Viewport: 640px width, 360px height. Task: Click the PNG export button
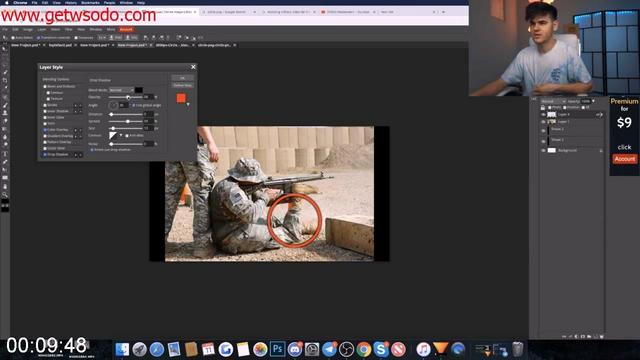[x=116, y=38]
